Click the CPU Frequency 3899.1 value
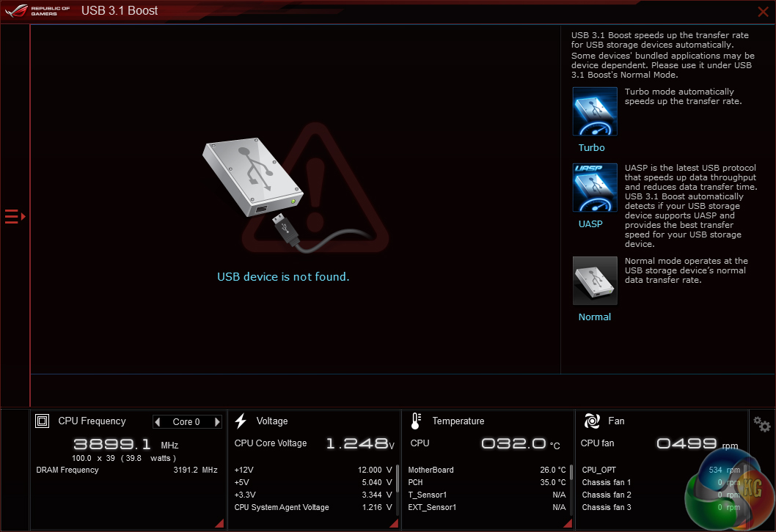 [x=111, y=444]
